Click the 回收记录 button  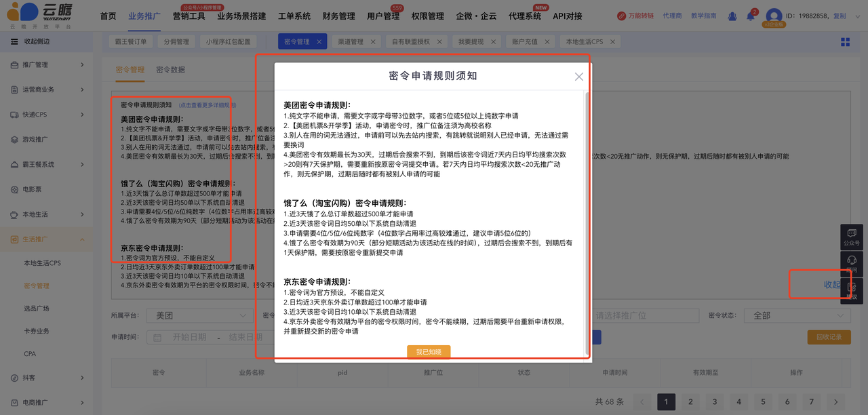829,337
